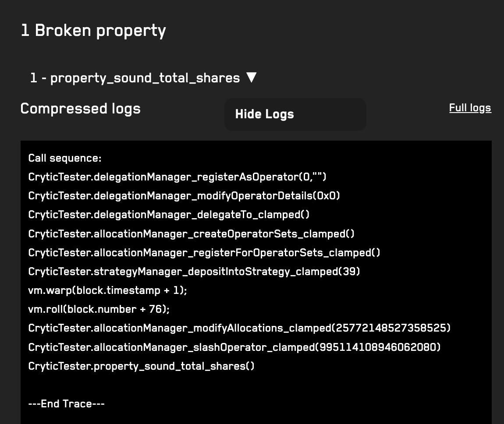Click the registerAsOperator call line
Image resolution: width=504 pixels, height=424 pixels.
tap(177, 177)
